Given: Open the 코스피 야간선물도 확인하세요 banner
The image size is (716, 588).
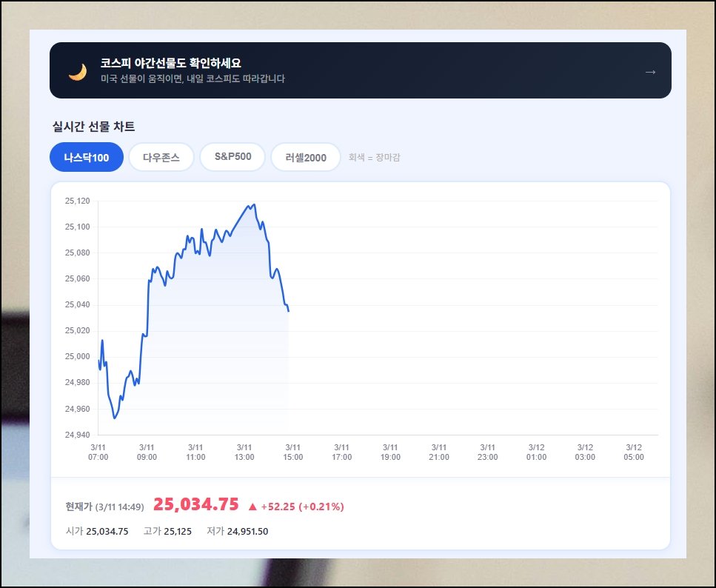Looking at the screenshot, I should click(361, 70).
